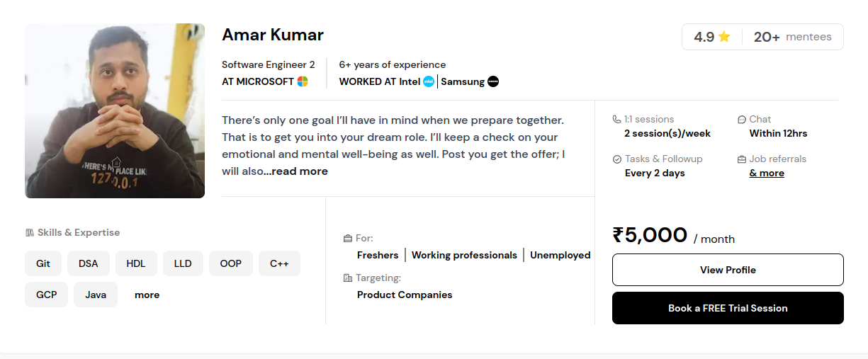Image resolution: width=868 pixels, height=359 pixels.
Task: Click the Microsoft logo icon
Action: coord(303,81)
